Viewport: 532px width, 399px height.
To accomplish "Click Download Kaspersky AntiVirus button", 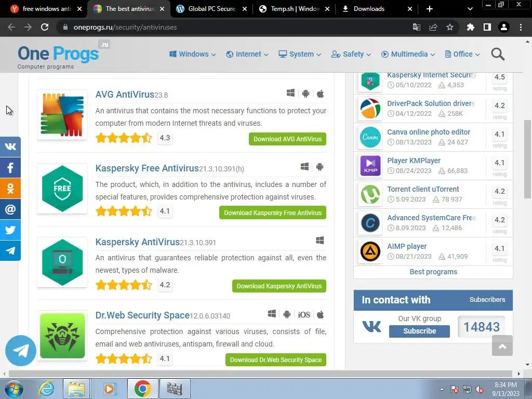I will [279, 286].
